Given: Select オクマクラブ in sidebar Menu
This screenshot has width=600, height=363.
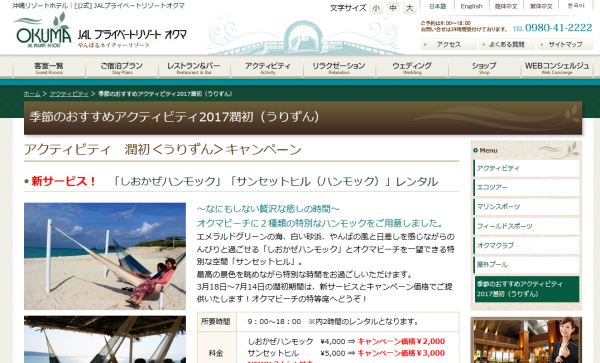Looking at the screenshot, I should (x=527, y=245).
